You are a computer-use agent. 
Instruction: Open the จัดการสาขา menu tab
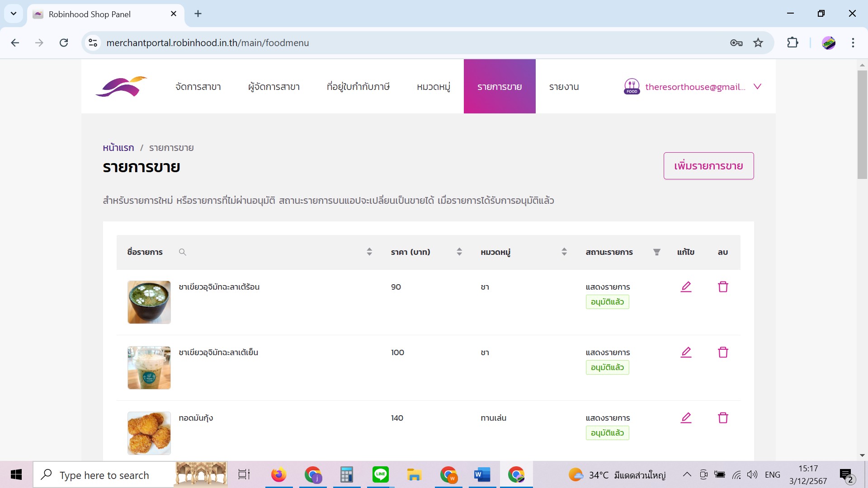point(198,87)
